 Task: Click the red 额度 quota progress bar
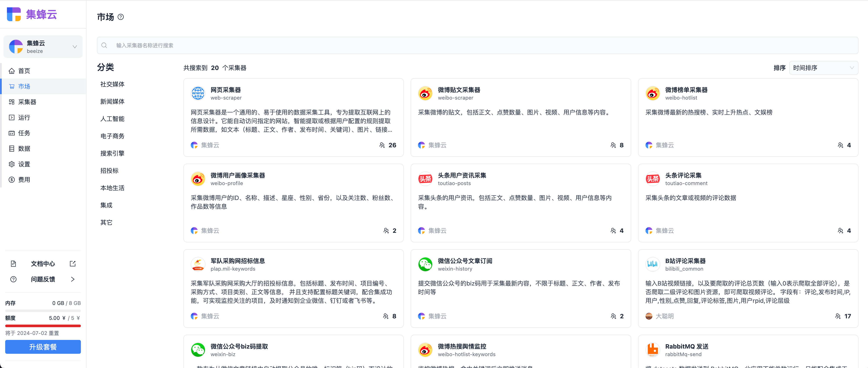(43, 326)
